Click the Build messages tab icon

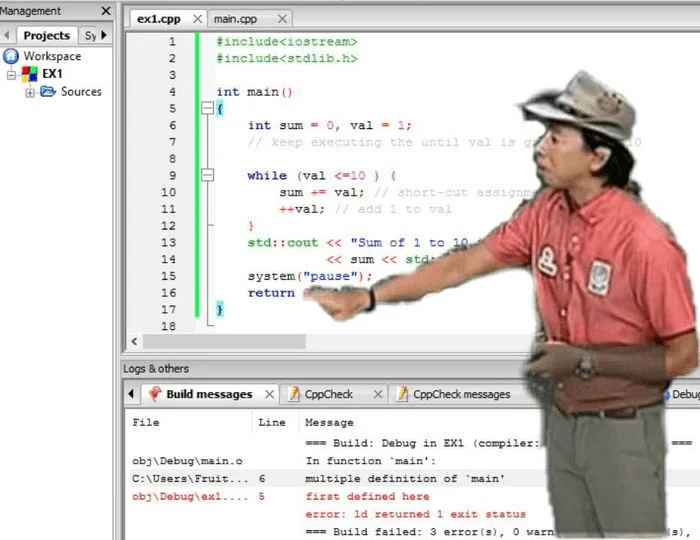[155, 394]
